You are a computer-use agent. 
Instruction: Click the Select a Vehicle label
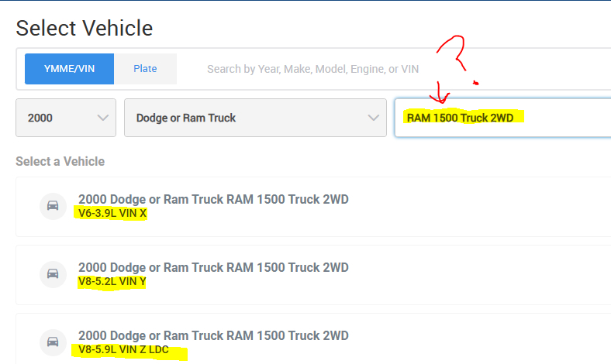click(x=60, y=161)
